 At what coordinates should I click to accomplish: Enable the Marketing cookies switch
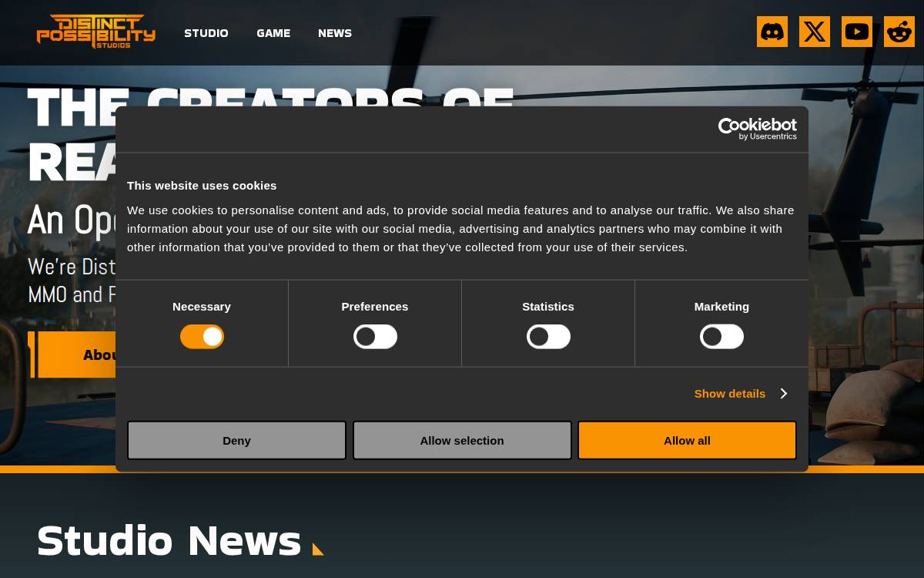pos(721,337)
